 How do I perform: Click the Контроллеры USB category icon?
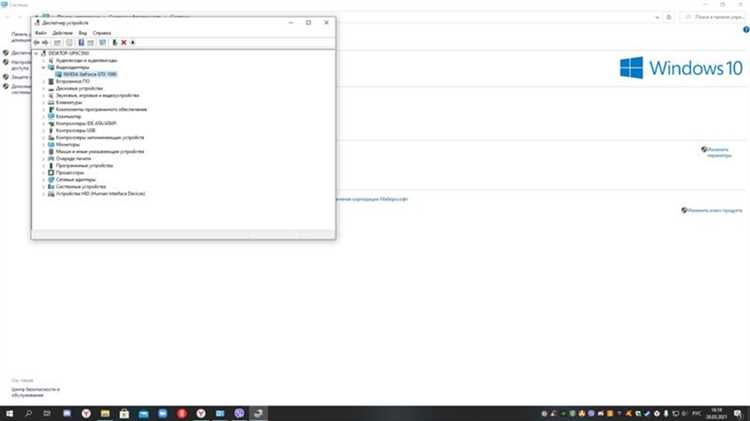[x=51, y=131]
